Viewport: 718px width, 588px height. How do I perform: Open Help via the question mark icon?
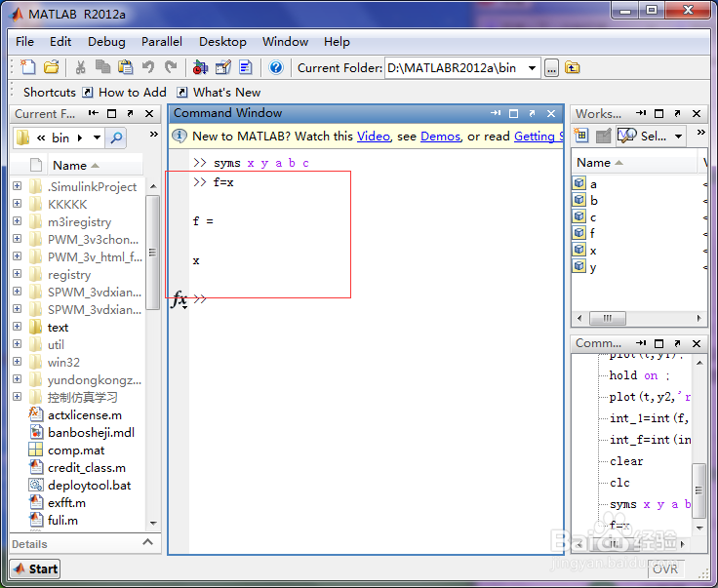(x=276, y=67)
